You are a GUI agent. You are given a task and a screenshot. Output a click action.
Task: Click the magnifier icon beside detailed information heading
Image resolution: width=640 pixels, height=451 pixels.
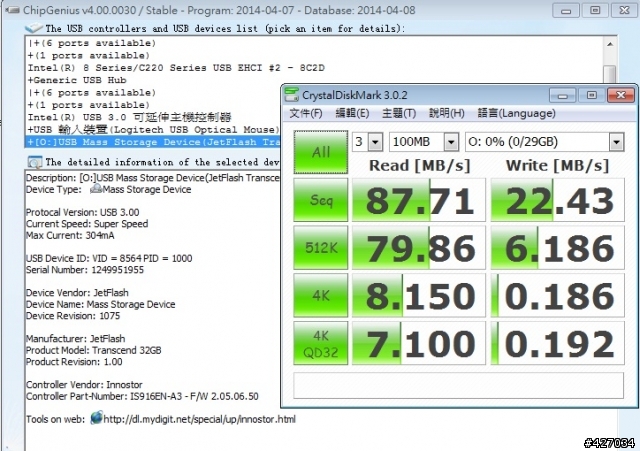point(34,162)
